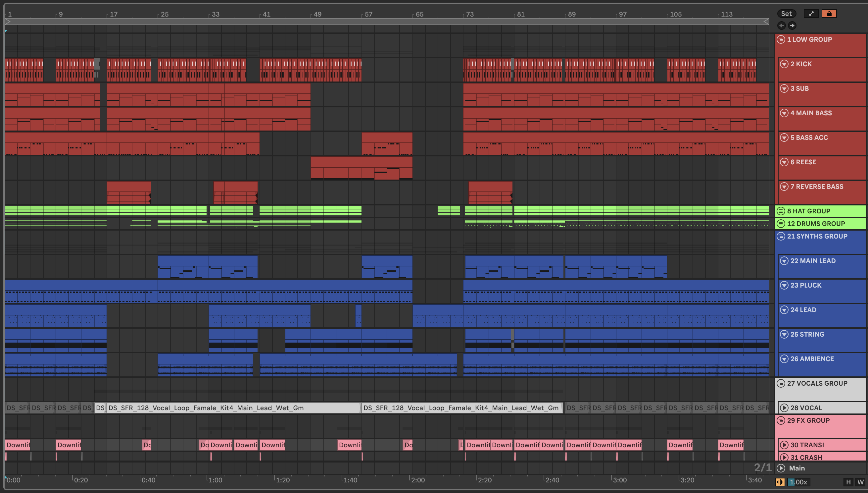
Task: Jump to previous locator arrow
Action: pos(781,26)
